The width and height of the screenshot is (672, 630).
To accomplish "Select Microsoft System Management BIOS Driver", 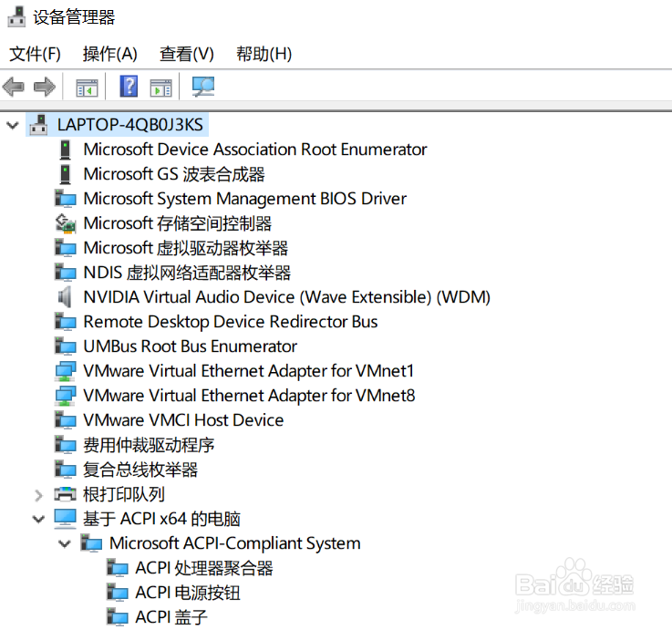I will pyautogui.click(x=244, y=199).
